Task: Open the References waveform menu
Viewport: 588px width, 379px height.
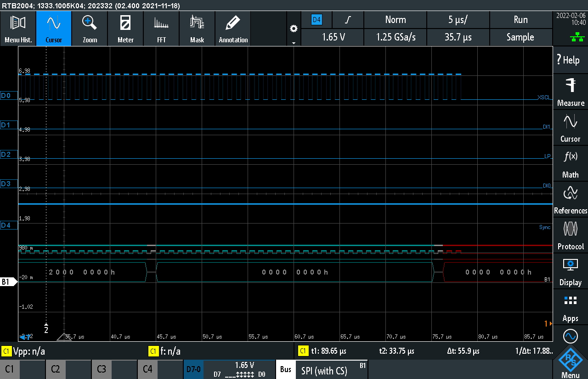Action: pyautogui.click(x=570, y=200)
